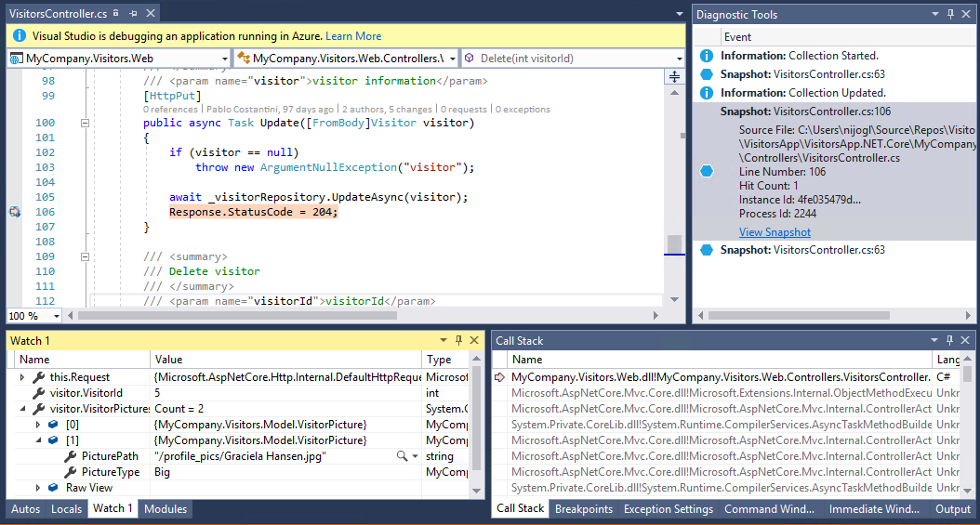The image size is (980, 525).
Task: Open the Delete(int visitorId) member dropdown
Action: click(x=679, y=59)
